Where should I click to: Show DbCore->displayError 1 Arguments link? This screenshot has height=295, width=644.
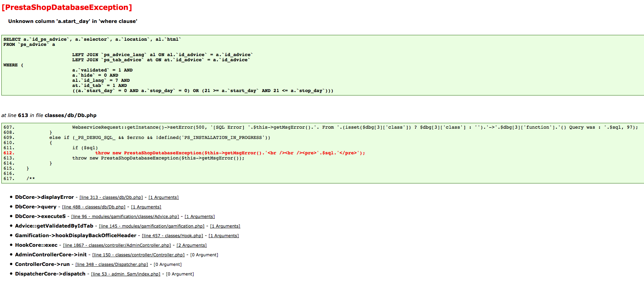click(x=163, y=197)
